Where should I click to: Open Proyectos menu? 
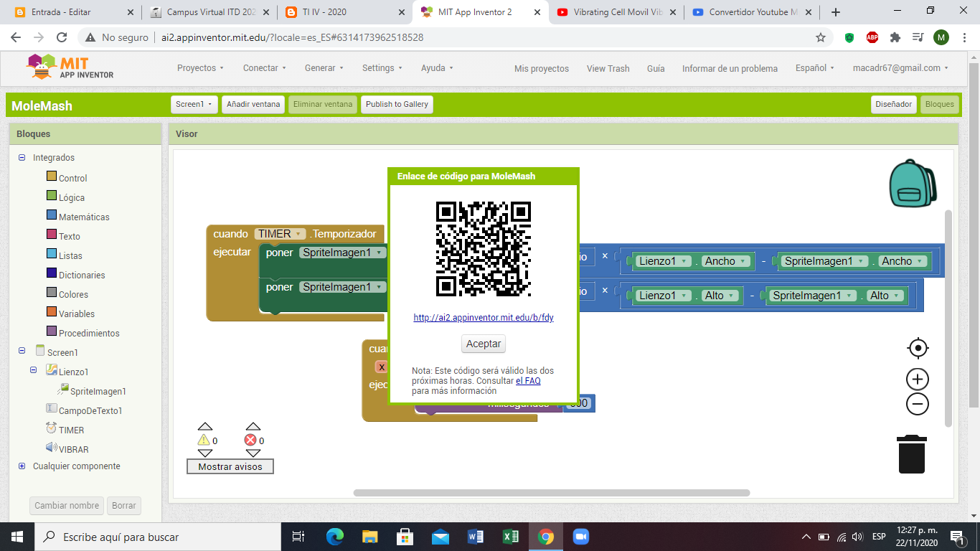pos(200,68)
